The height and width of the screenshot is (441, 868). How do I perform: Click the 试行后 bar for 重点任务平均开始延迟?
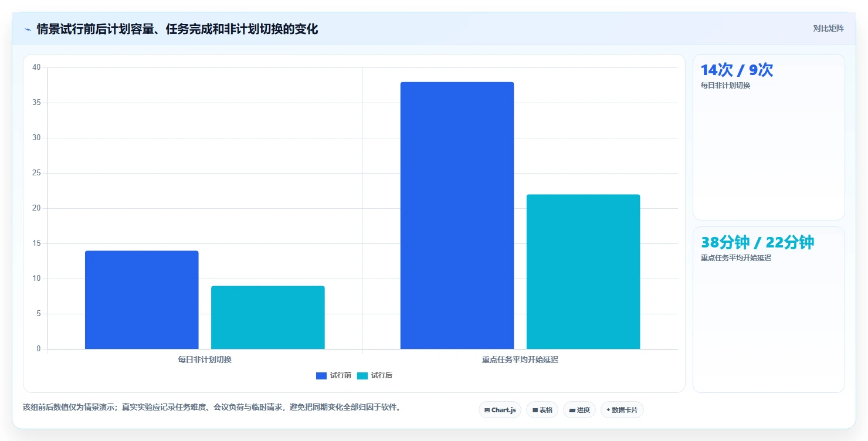(x=583, y=272)
